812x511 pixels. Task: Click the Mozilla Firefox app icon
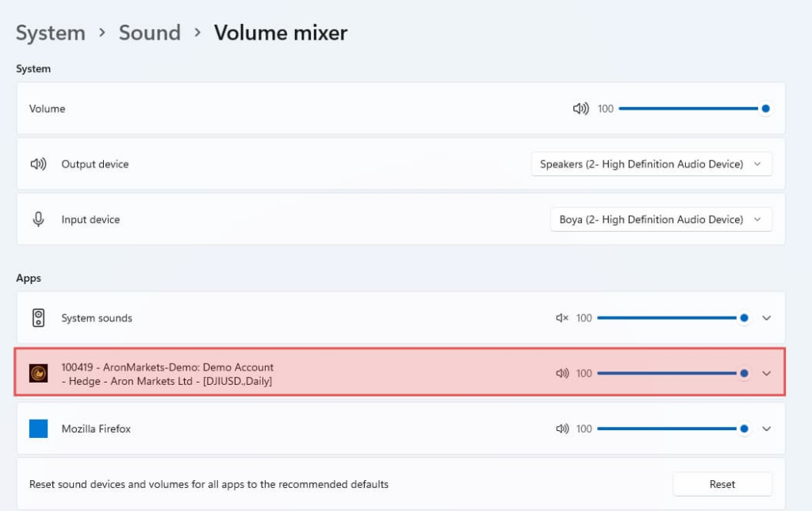[x=37, y=428]
